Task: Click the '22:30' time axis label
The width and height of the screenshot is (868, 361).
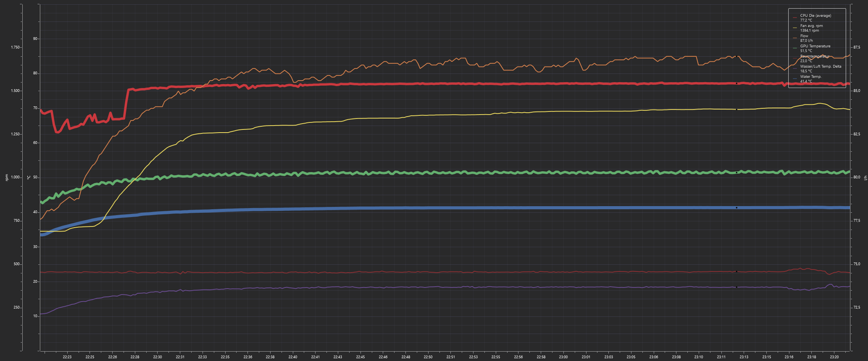Action: pos(158,357)
